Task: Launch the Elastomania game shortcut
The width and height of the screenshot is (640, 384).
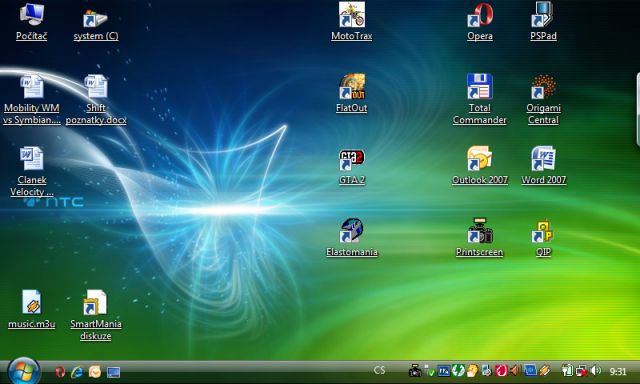Action: click(x=352, y=238)
